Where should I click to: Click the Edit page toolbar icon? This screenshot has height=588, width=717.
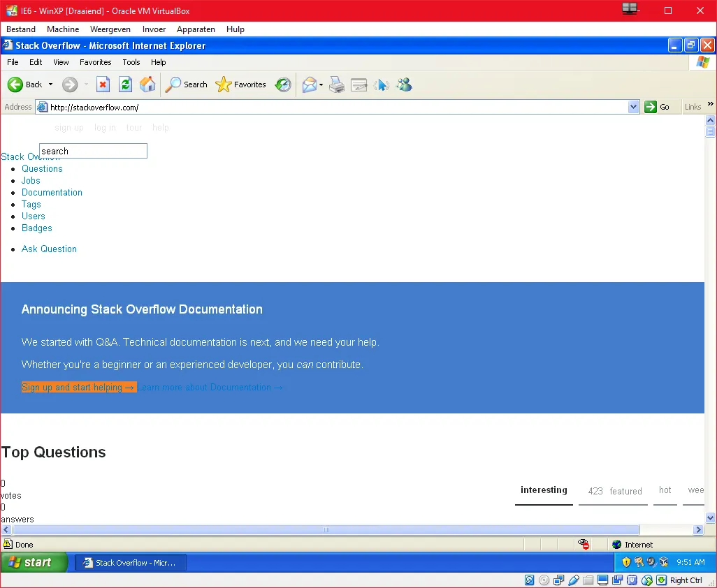[359, 85]
